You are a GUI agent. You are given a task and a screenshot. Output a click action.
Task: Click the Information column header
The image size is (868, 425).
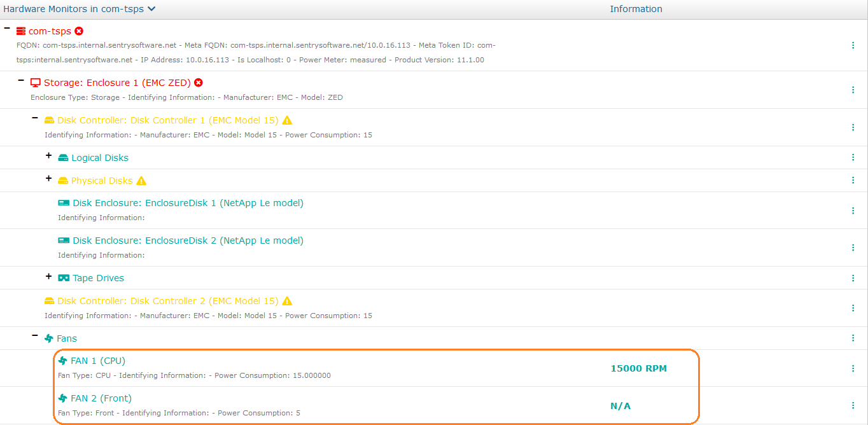pyautogui.click(x=636, y=9)
